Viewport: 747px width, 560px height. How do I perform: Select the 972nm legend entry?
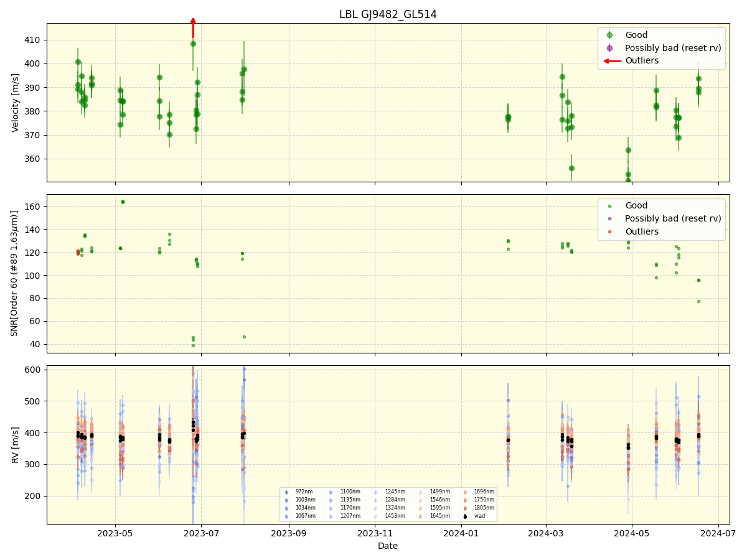(299, 492)
